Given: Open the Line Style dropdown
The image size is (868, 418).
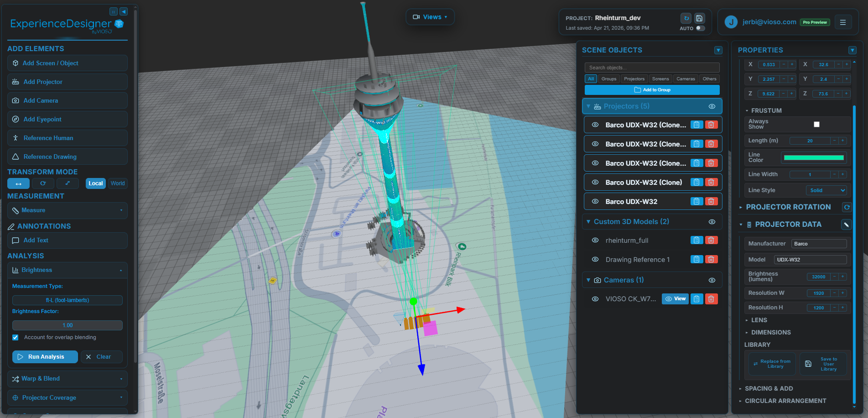Looking at the screenshot, I should 826,190.
